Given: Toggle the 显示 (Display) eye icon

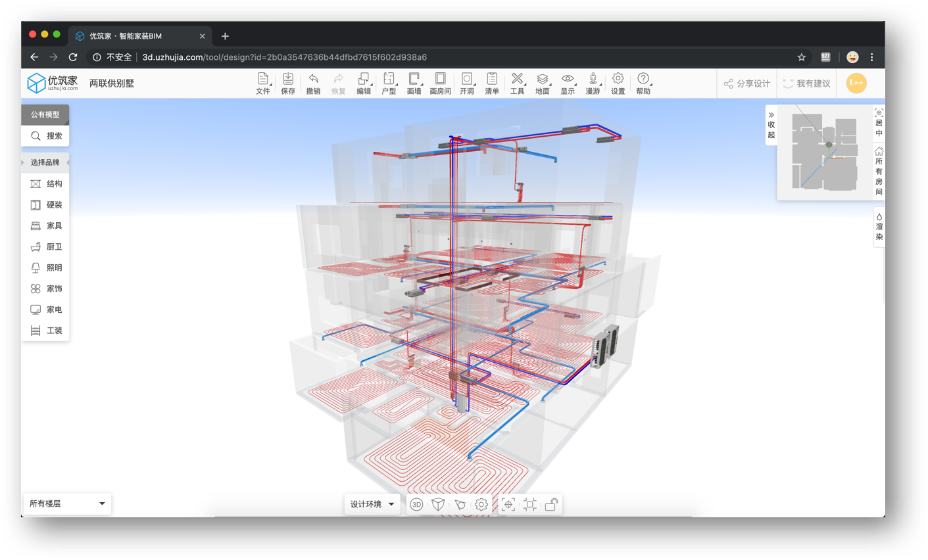Looking at the screenshot, I should [568, 83].
